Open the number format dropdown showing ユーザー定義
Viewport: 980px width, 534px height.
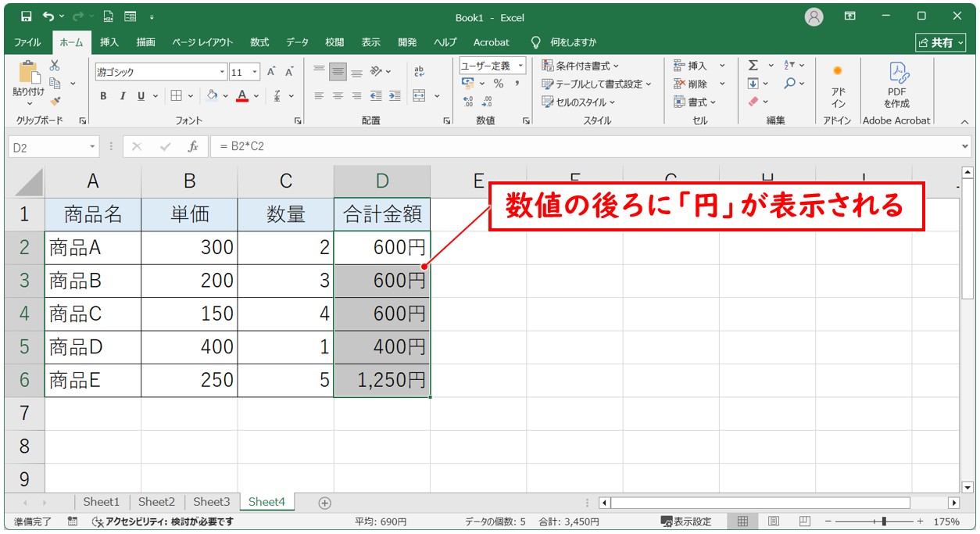tap(521, 63)
